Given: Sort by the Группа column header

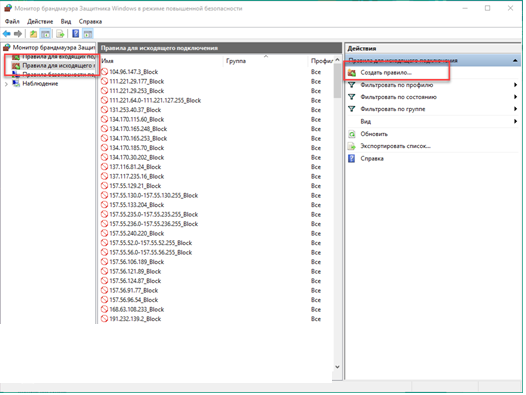Looking at the screenshot, I should [x=236, y=61].
